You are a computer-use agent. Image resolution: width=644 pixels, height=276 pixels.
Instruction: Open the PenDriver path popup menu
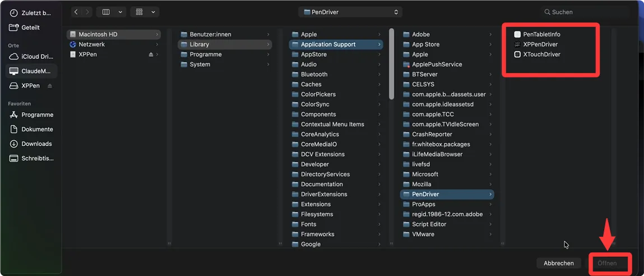click(350, 12)
